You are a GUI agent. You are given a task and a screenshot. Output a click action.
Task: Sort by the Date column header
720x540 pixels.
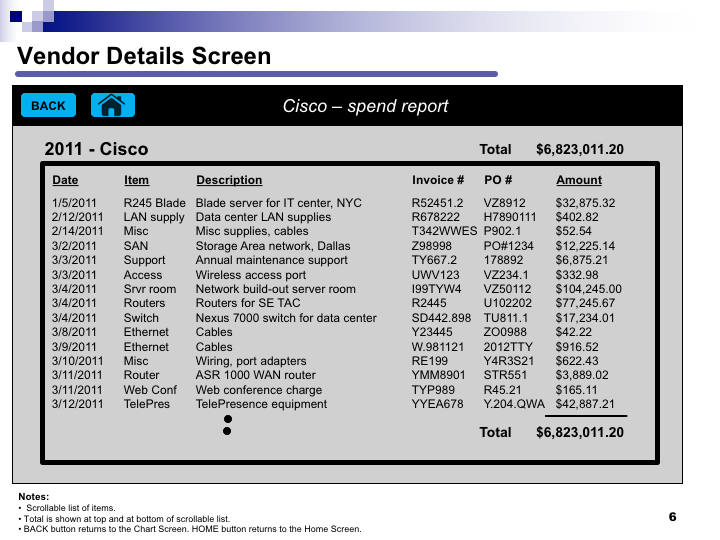(x=65, y=180)
